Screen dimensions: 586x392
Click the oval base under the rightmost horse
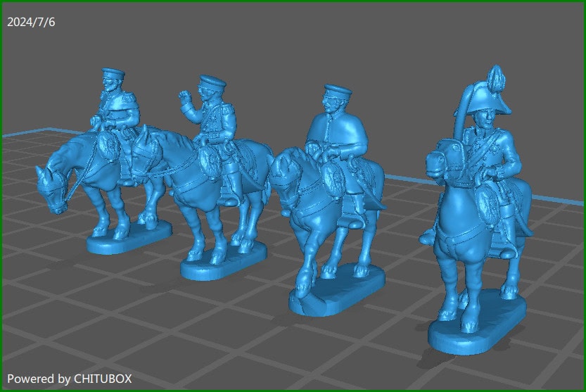tap(478, 327)
